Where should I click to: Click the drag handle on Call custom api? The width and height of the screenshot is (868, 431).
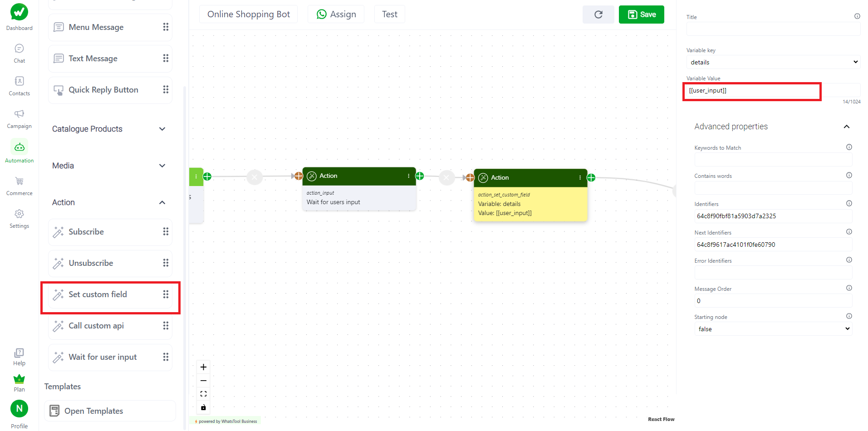(x=166, y=326)
